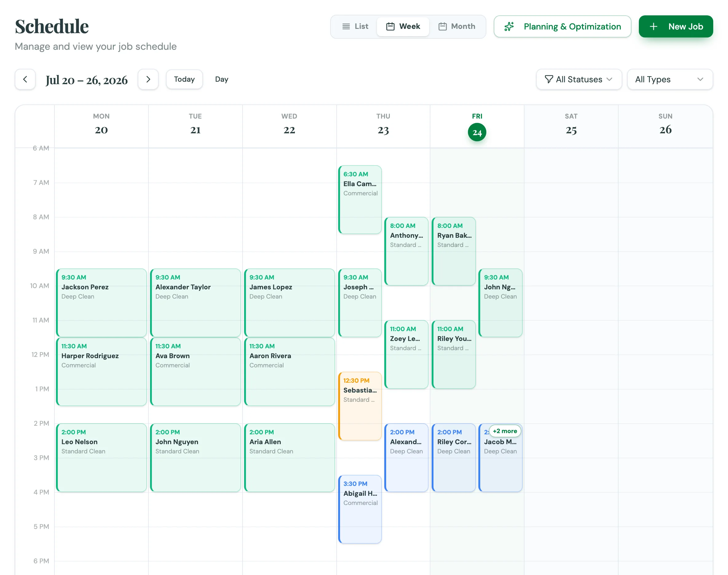Click the list lines icon on List tab
Viewport: 728px width, 575px height.
tap(346, 27)
